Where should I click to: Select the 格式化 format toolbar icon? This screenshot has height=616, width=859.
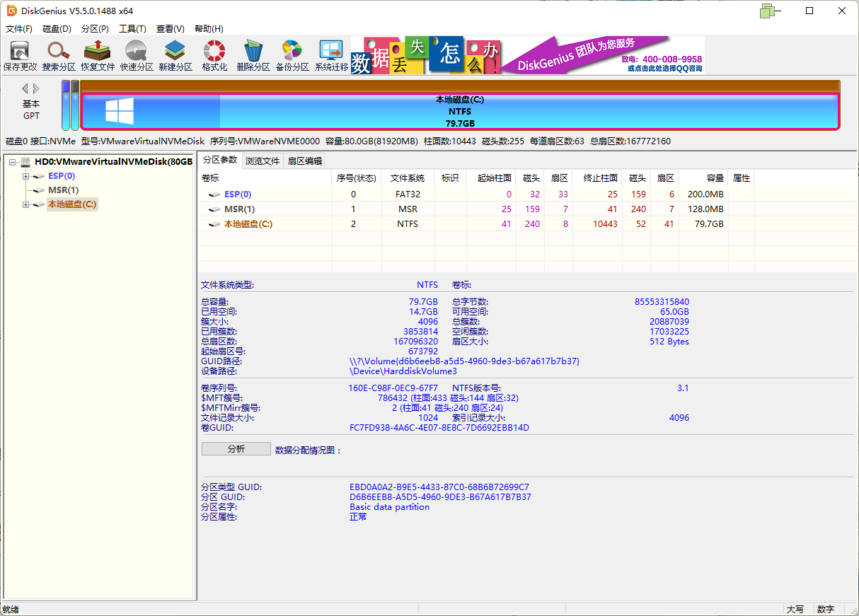coord(214,55)
